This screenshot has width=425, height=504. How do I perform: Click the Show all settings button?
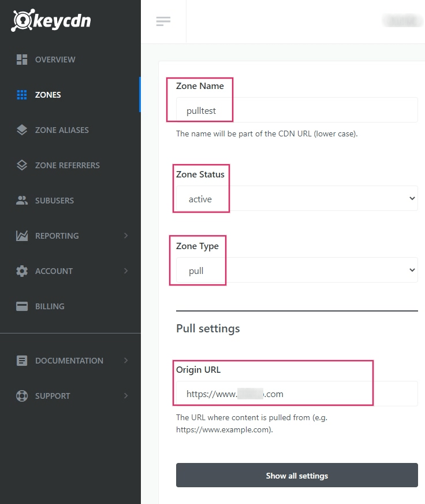pos(296,475)
